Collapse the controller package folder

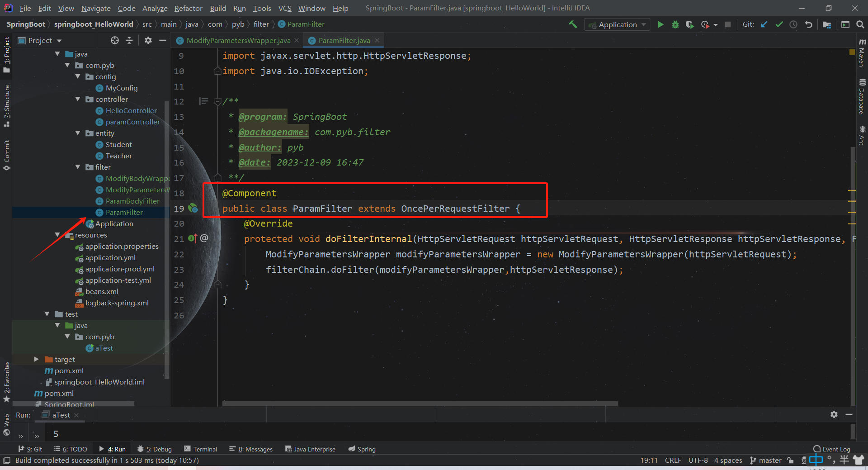[78, 99]
